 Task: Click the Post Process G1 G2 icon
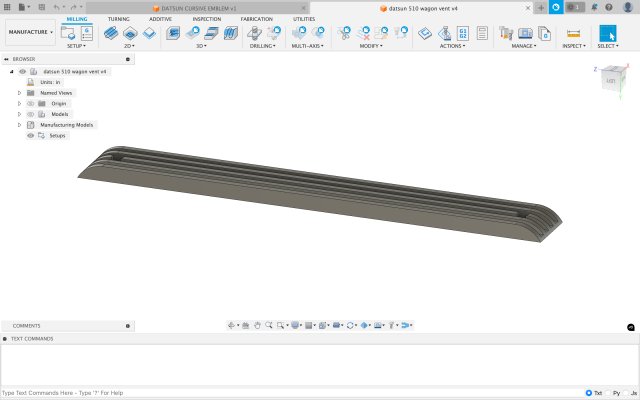click(463, 33)
